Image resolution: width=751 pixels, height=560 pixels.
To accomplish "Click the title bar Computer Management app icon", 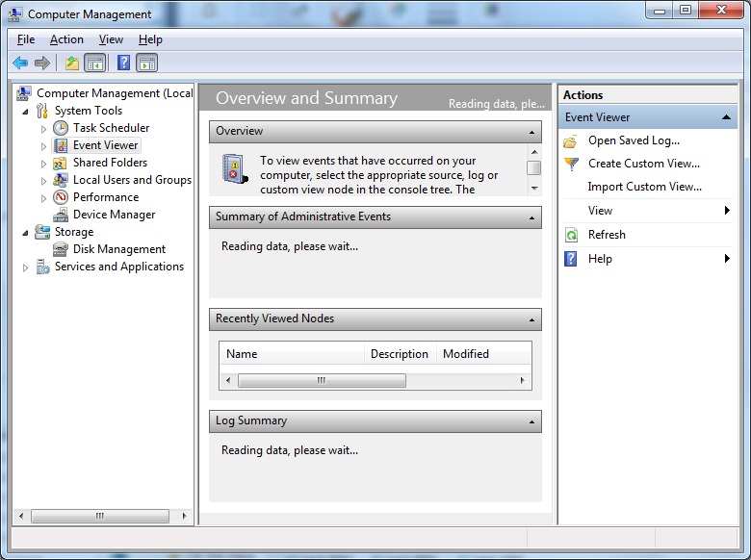I will click(x=14, y=14).
